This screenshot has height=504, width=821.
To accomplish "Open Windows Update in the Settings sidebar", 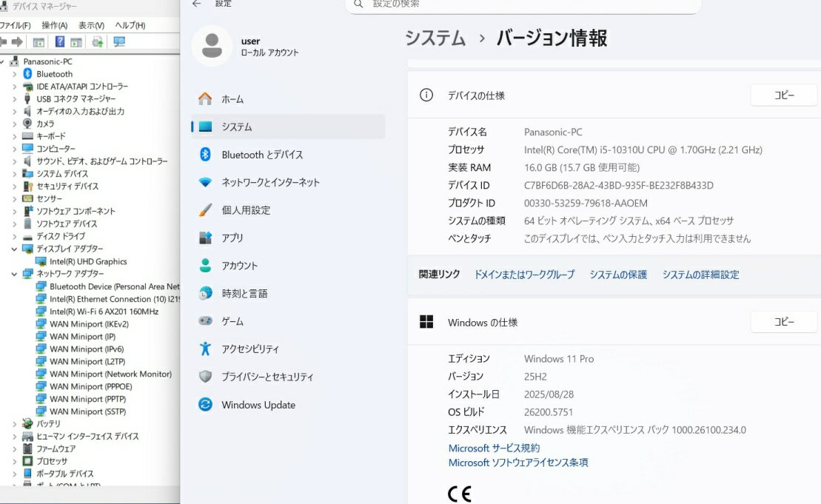I will [x=258, y=405].
